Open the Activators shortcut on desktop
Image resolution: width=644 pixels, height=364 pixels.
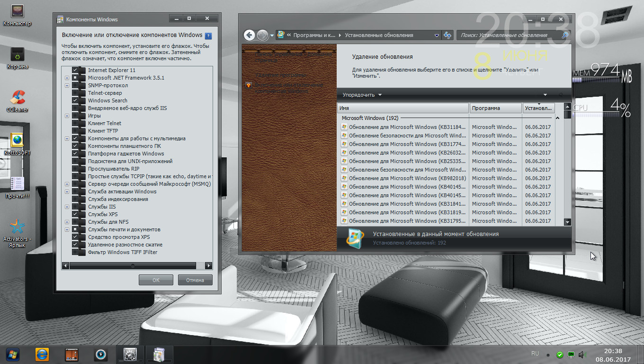click(x=17, y=227)
